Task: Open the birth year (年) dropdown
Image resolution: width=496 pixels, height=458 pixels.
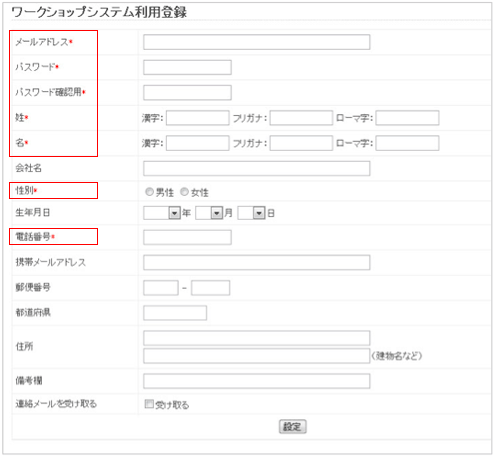Action: point(162,213)
